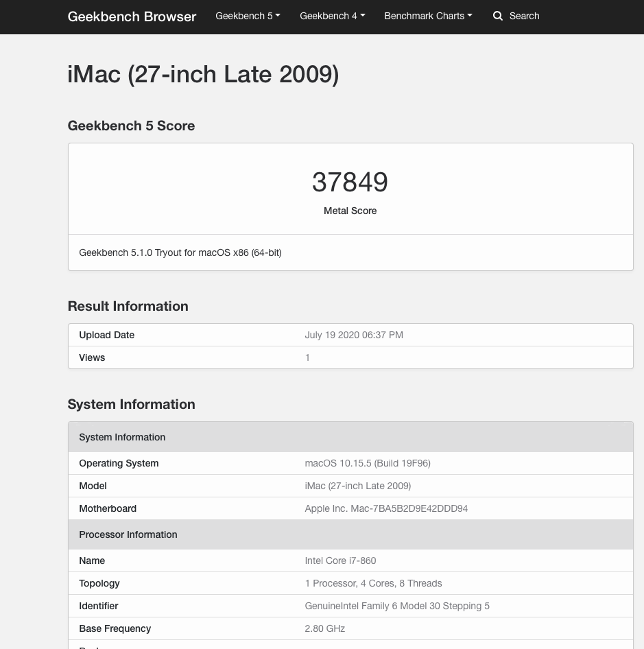Click the Model row label
The image size is (644, 649).
[93, 486]
